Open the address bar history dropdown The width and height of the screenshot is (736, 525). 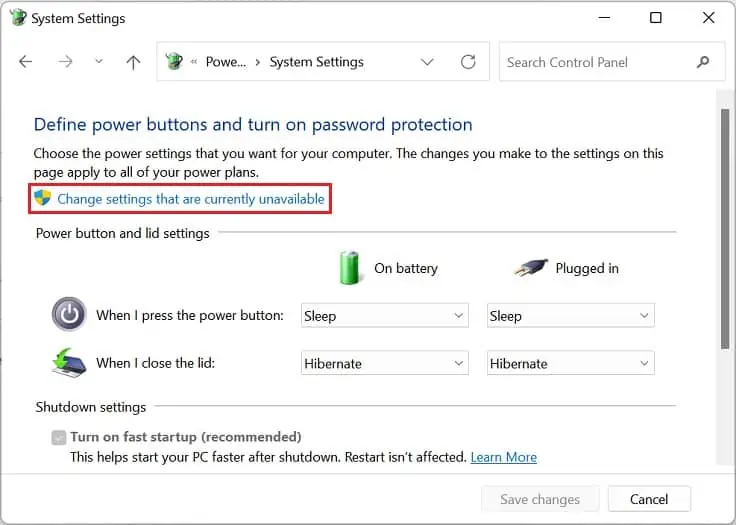[x=428, y=62]
